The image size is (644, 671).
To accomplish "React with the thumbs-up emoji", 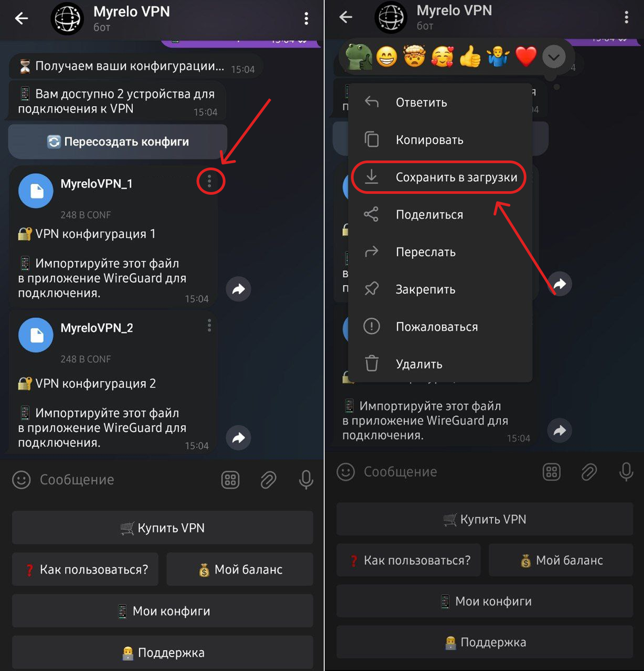I will (x=470, y=57).
